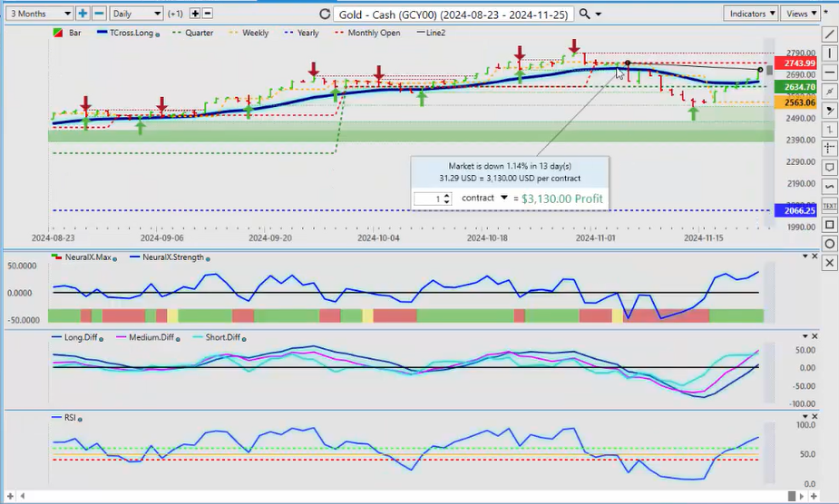Open the Indicators menu
This screenshot has width=839, height=504.
coord(752,14)
